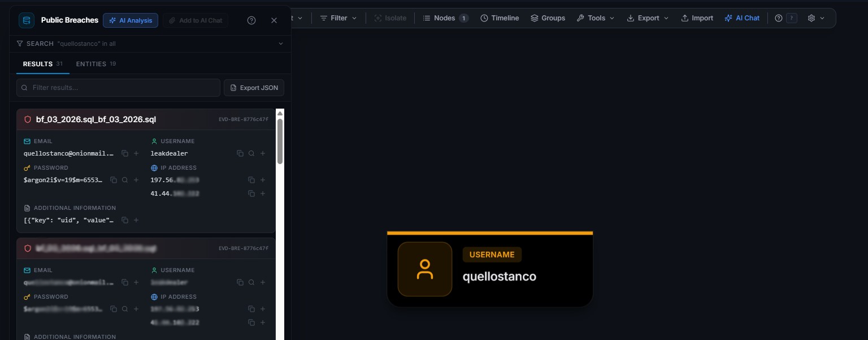Copy the 197.56 IP address
Image resolution: width=868 pixels, height=340 pixels.
coord(251,180)
